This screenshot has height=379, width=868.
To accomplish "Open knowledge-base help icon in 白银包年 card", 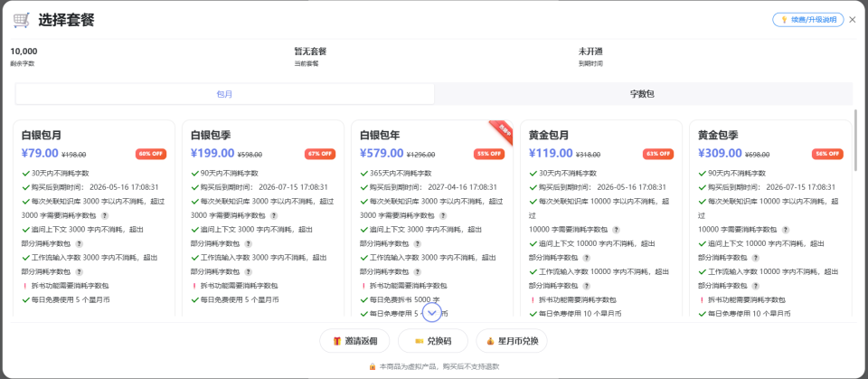I will [x=443, y=215].
